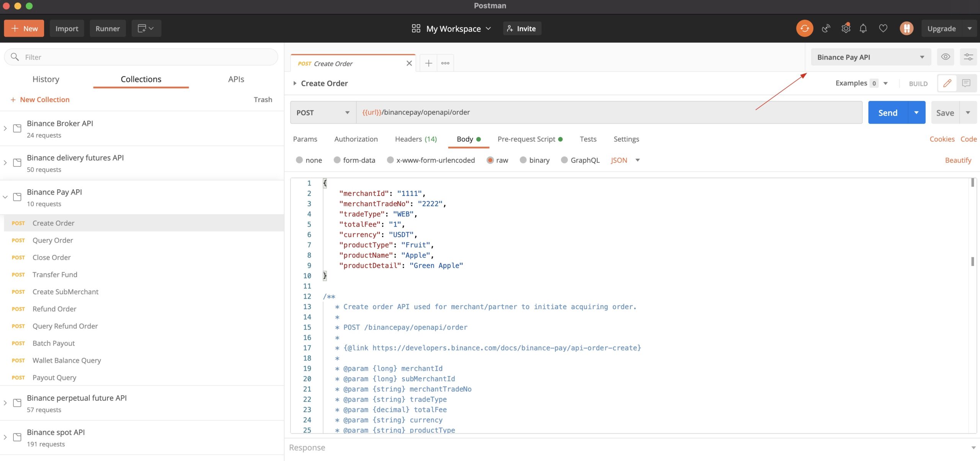Open the Pre-request Script tab
The height and width of the screenshot is (461, 980).
[x=530, y=139]
